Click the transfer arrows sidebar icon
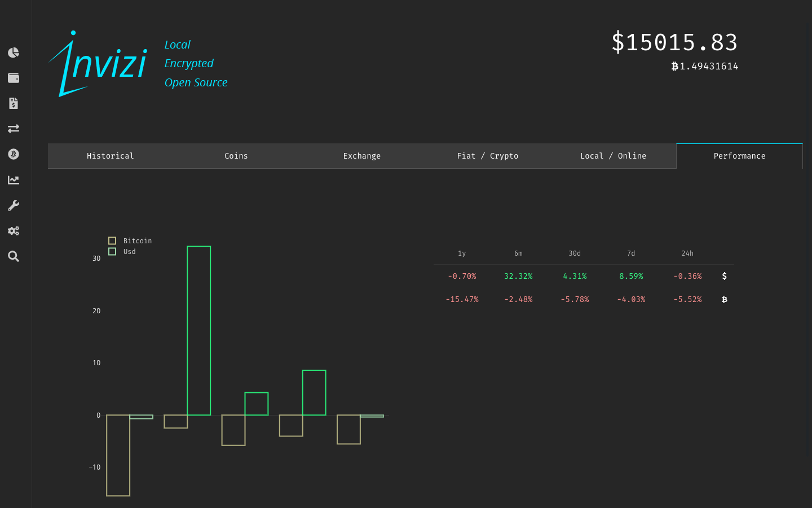 [x=13, y=128]
